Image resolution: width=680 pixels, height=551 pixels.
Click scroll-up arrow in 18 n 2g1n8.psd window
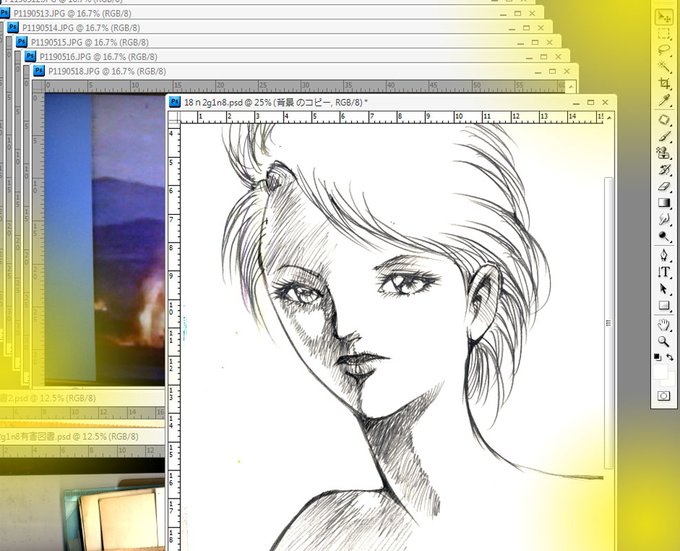(609, 117)
